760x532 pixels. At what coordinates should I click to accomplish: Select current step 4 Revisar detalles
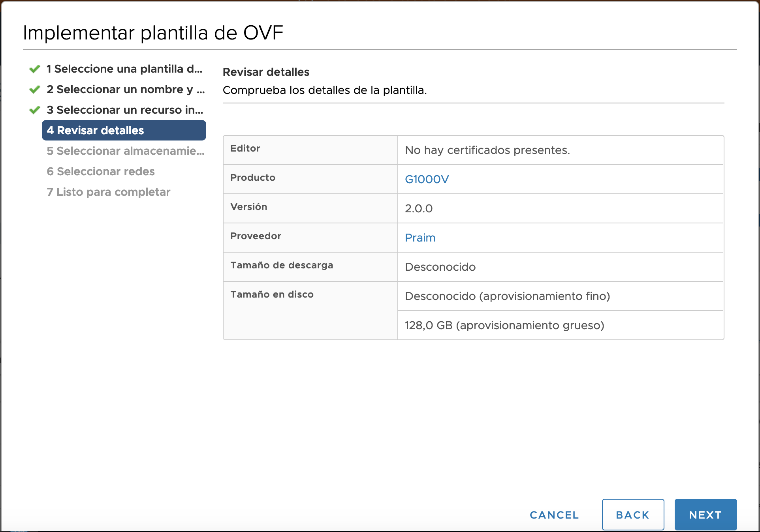[124, 131]
